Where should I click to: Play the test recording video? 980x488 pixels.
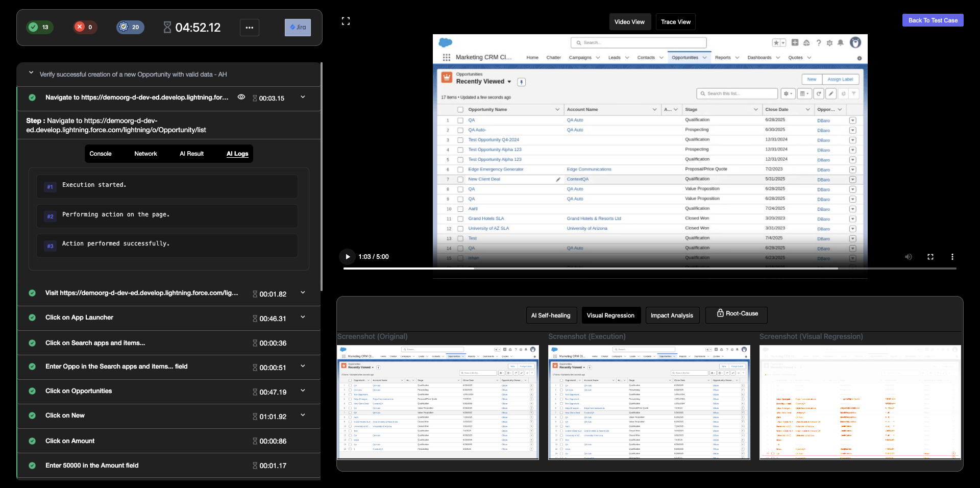click(348, 257)
